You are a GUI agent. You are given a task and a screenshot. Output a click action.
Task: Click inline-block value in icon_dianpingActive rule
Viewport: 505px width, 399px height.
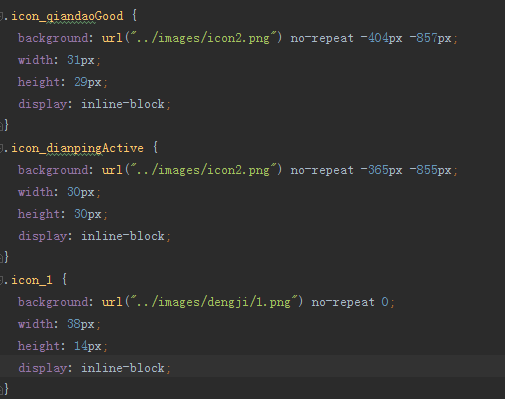click(123, 236)
